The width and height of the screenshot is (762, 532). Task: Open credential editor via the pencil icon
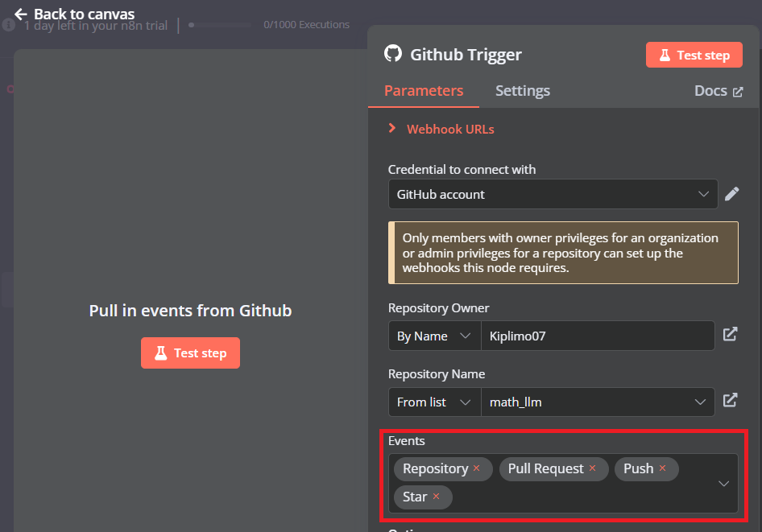click(731, 194)
